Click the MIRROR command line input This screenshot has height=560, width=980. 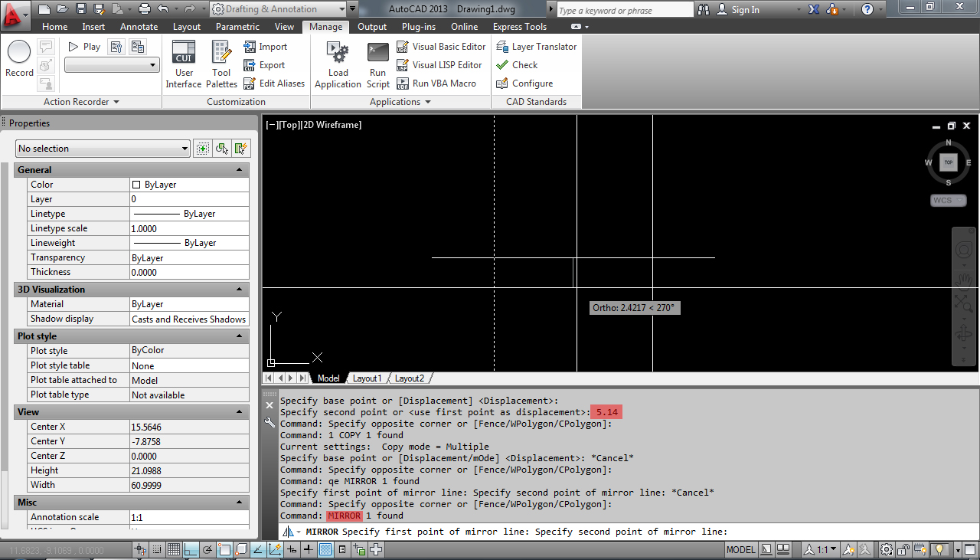point(629,532)
